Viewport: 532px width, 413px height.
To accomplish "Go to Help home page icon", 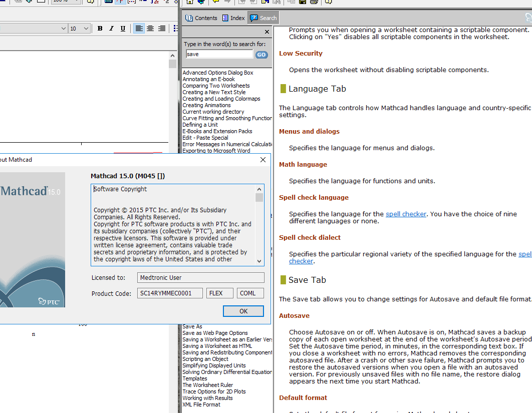I will (x=190, y=2).
